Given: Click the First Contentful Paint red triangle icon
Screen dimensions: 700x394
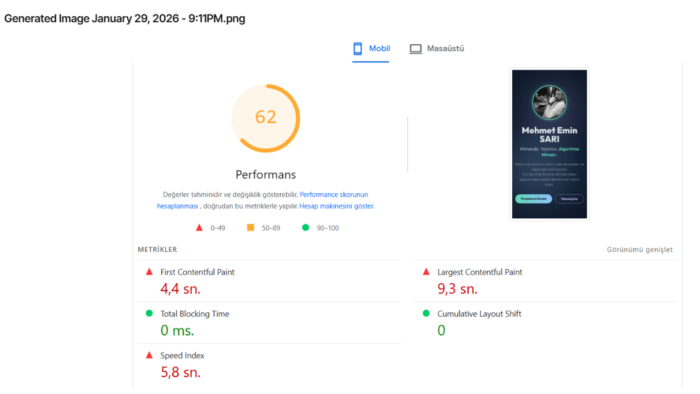Looking at the screenshot, I should click(149, 271).
